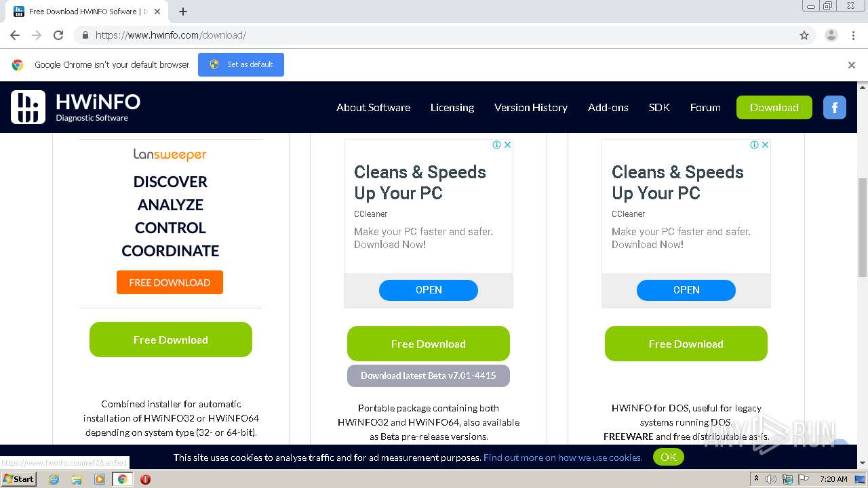Viewport: 868px width, 488px height.
Task: Click the "Portable package containing both" description
Action: pyautogui.click(x=429, y=422)
